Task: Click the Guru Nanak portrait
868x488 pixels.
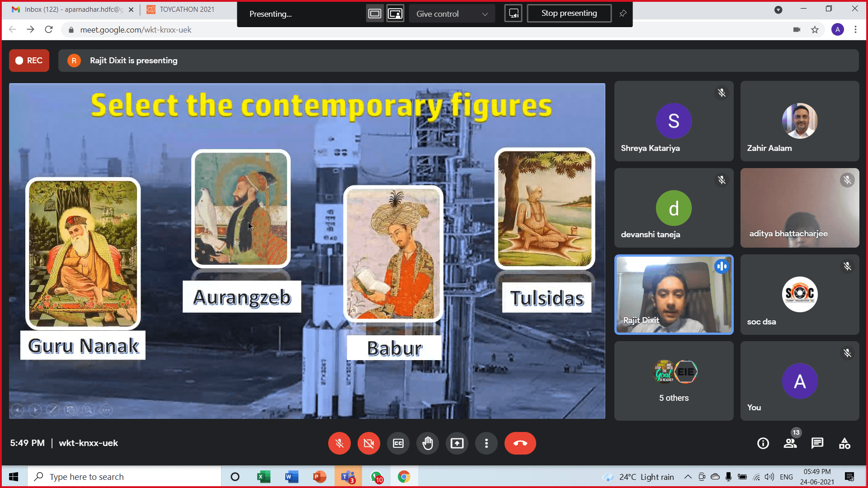Action: (83, 253)
